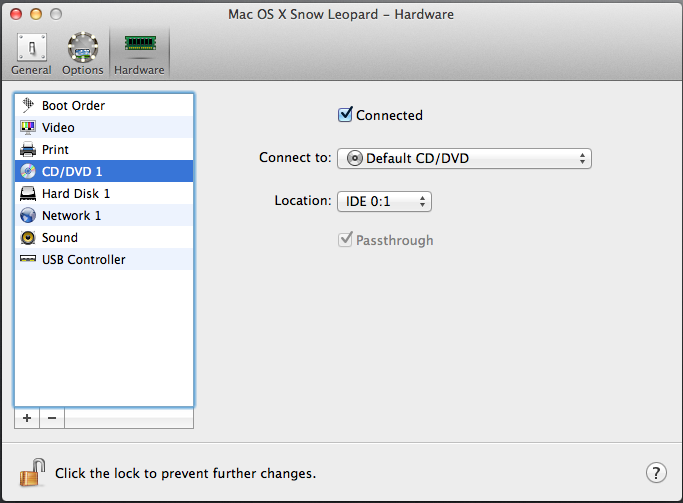Open the Location IDE 0:1 dropdown
The width and height of the screenshot is (683, 503).
point(384,201)
